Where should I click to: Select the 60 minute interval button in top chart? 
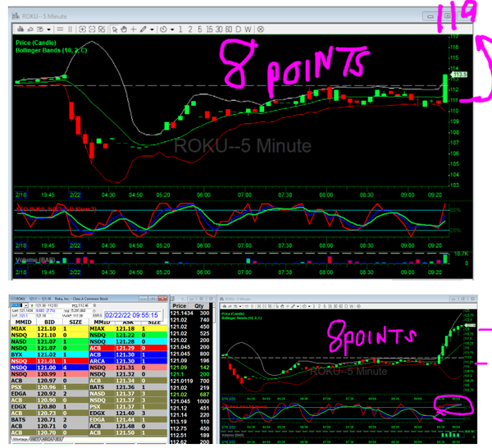click(228, 29)
